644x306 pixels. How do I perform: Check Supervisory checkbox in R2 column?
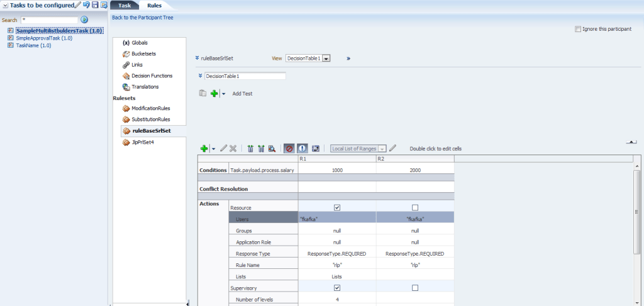click(415, 288)
